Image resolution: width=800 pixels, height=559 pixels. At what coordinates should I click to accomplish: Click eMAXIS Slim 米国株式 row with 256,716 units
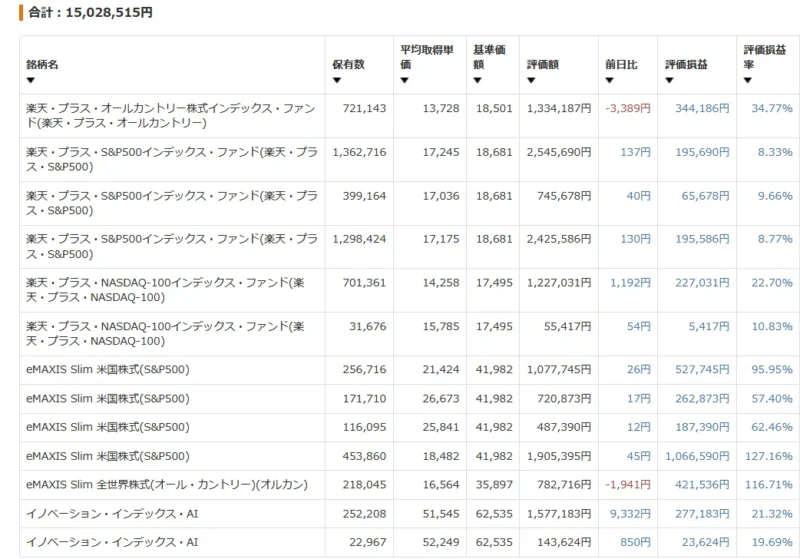108,370
